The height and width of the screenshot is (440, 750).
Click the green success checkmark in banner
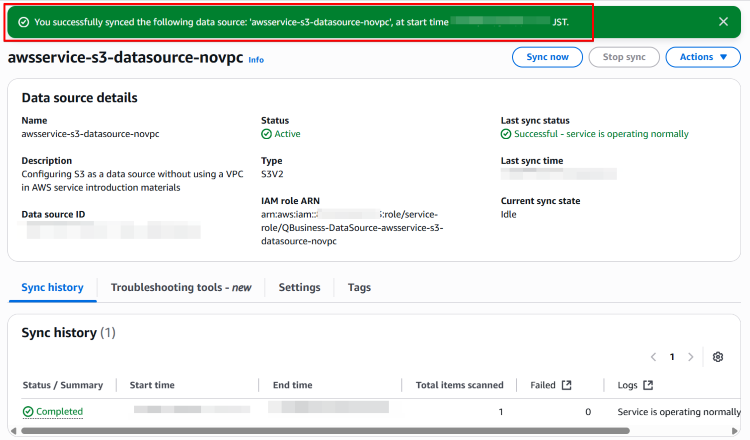click(x=22, y=21)
